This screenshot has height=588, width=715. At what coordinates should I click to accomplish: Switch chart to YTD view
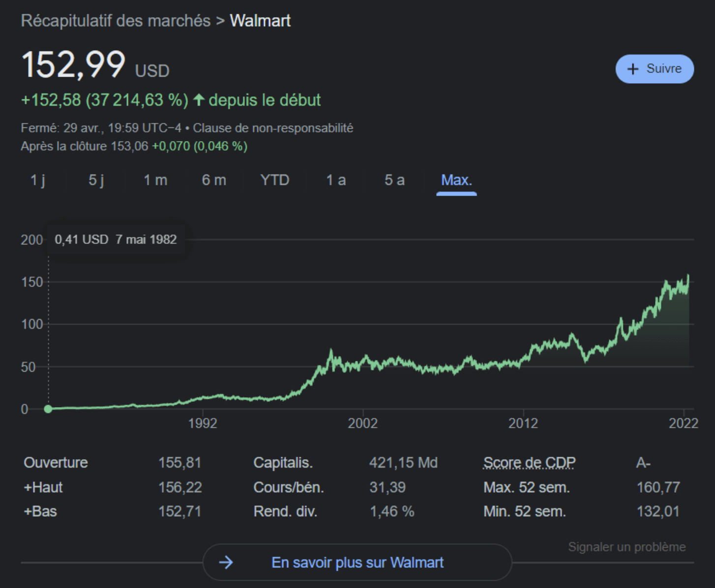[274, 180]
